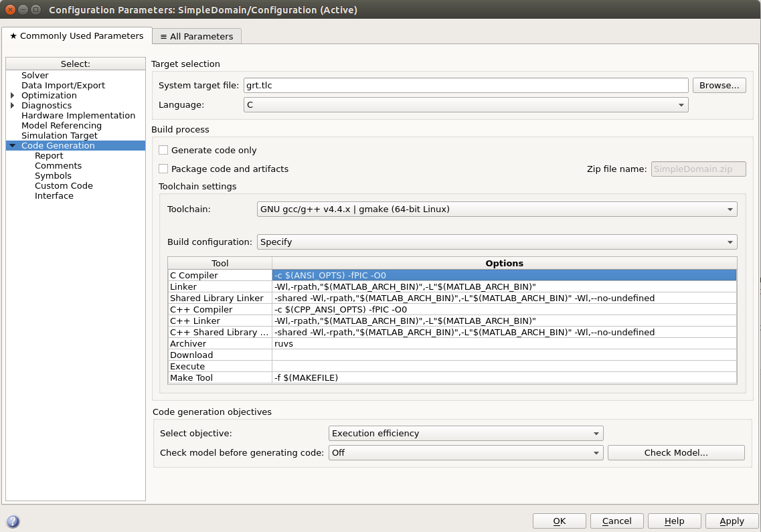The width and height of the screenshot is (761, 532).
Task: Open the help question mark icon
Action: click(13, 521)
